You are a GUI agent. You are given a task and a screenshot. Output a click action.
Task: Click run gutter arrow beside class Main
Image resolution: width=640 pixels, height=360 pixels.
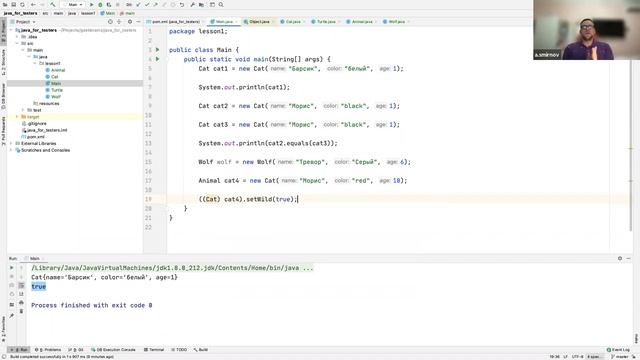click(x=158, y=50)
